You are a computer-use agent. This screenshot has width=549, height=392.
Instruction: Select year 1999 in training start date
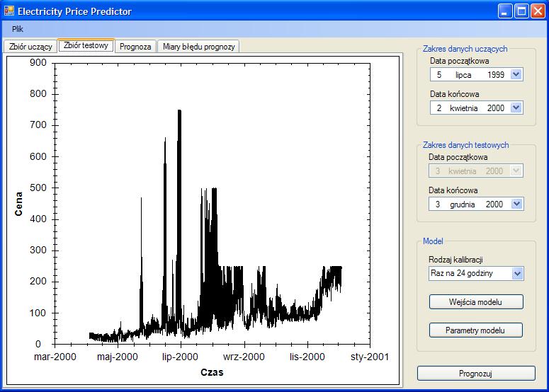[496, 75]
